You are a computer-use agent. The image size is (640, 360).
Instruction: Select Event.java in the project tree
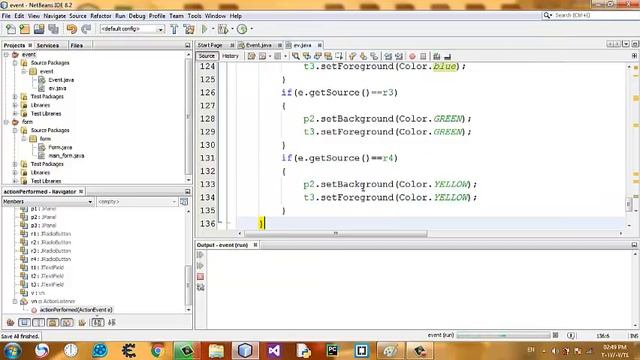tap(61, 80)
